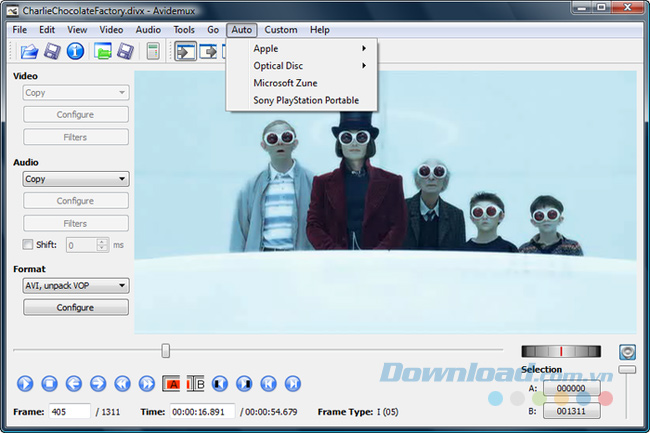Click selection A button showing 000000
The image size is (650, 433).
571,390
